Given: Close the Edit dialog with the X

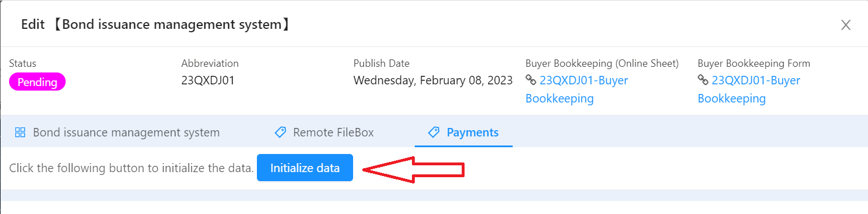Looking at the screenshot, I should coord(846,25).
